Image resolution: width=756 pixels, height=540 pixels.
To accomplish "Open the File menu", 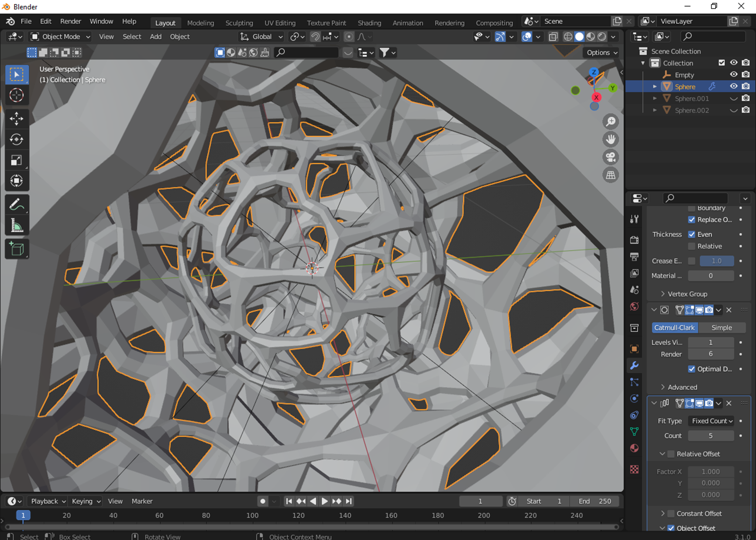I will click(26, 21).
